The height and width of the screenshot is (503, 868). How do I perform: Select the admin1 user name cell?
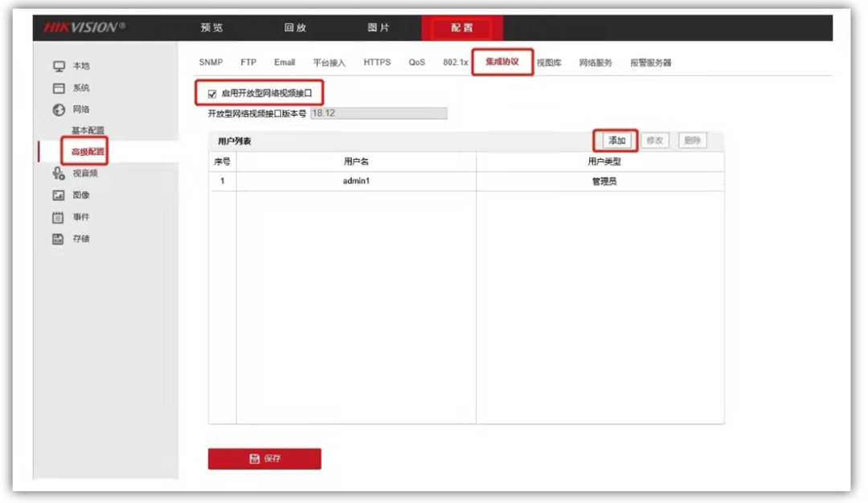(x=356, y=181)
